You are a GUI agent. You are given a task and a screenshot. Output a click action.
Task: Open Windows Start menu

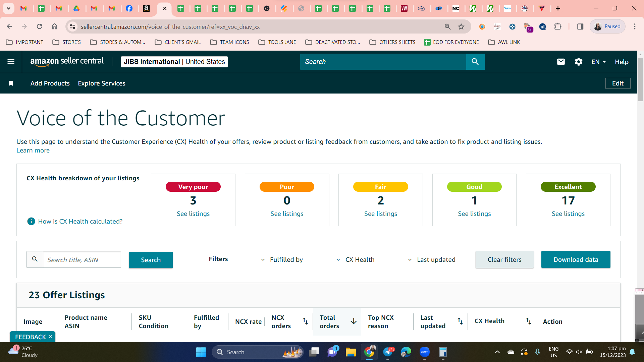(201, 352)
